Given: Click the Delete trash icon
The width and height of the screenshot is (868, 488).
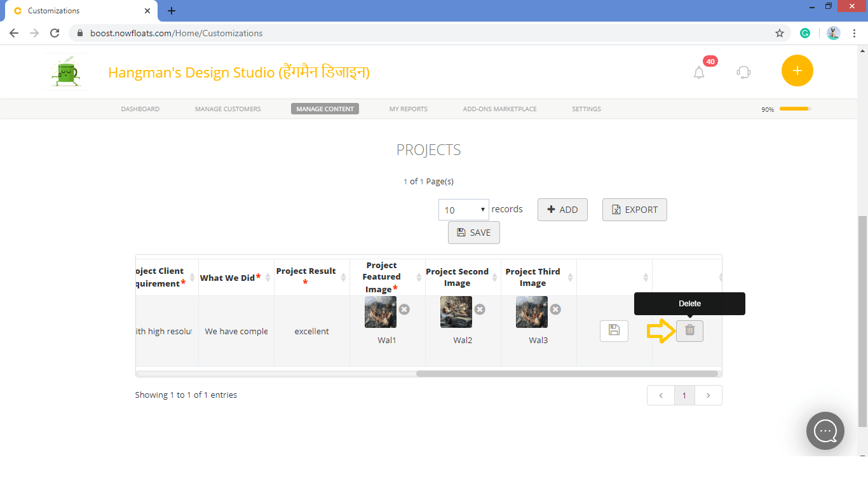Looking at the screenshot, I should (689, 330).
